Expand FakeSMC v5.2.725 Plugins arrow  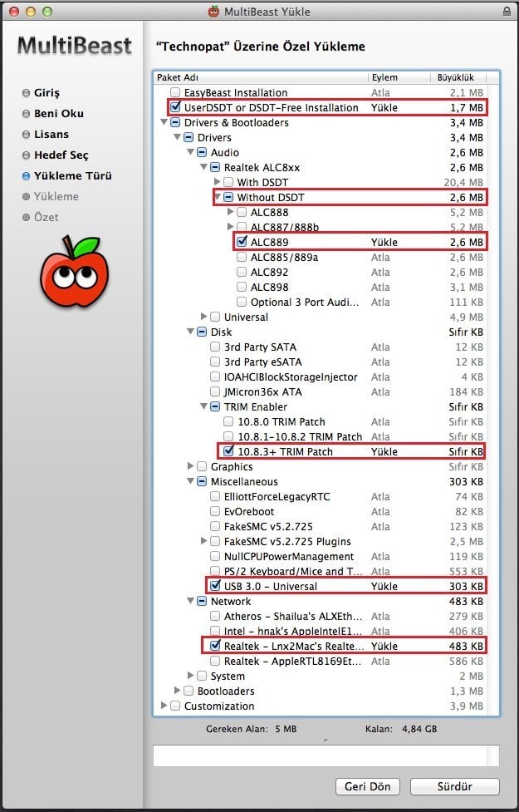[204, 541]
